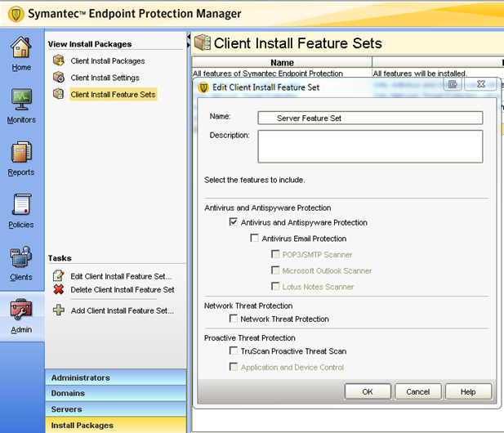The height and width of the screenshot is (433, 504).
Task: Click the Name column header
Action: (x=282, y=62)
